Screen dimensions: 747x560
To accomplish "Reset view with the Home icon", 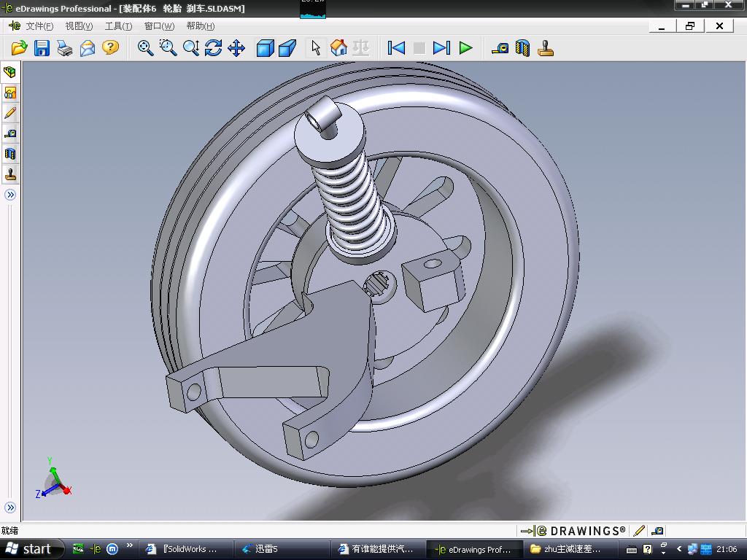I will point(338,48).
